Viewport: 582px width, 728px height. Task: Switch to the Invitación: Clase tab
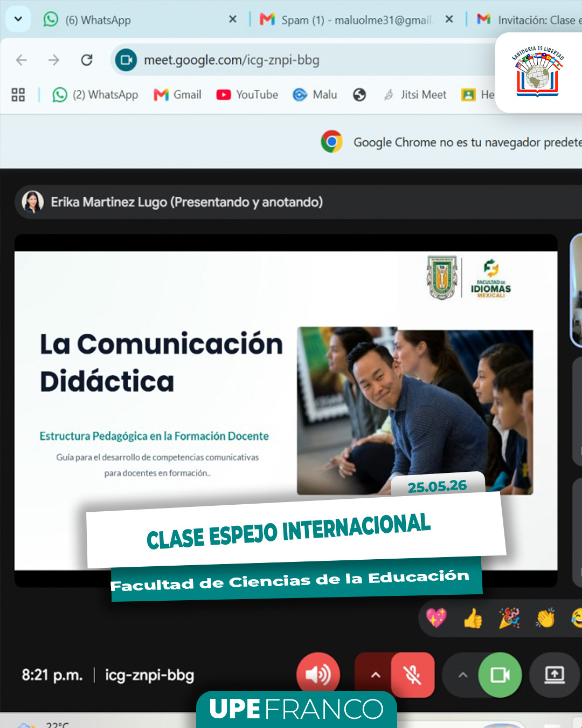[x=528, y=20]
